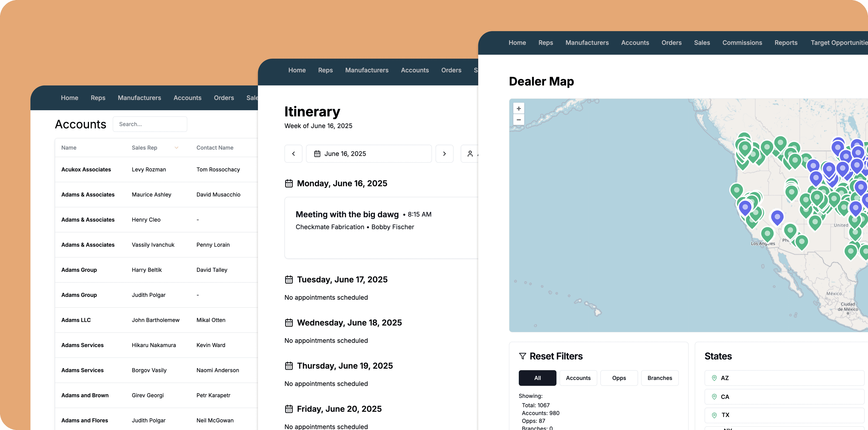Open Home in the Accounts window nav

[x=69, y=98]
